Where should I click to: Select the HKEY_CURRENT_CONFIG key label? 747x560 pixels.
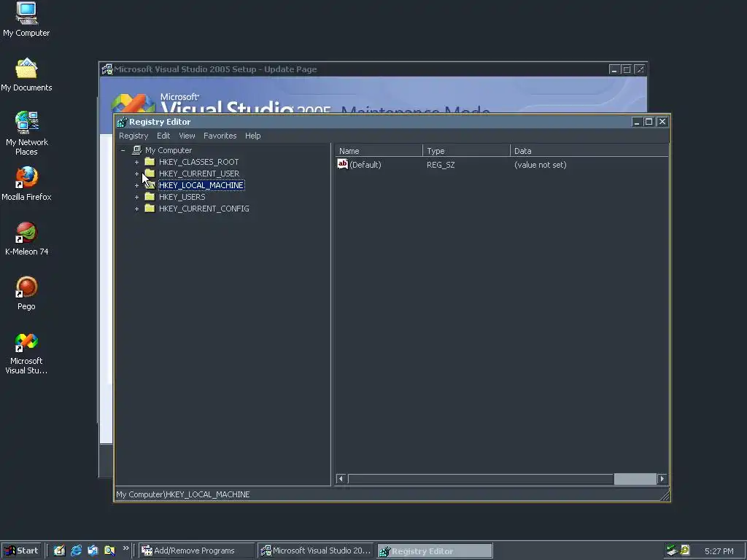pos(204,209)
